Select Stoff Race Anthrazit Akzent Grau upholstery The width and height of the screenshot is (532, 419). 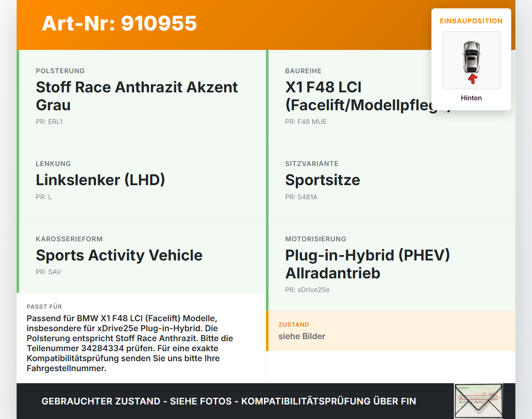coord(137,96)
